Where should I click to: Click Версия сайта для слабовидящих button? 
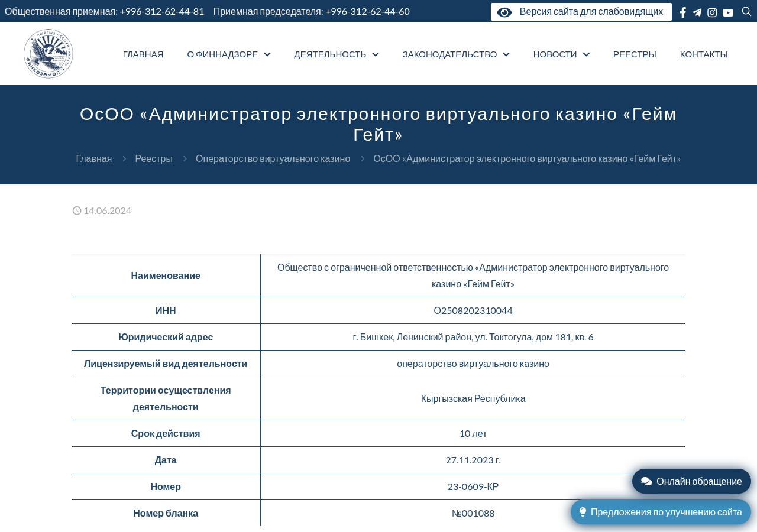(x=581, y=12)
